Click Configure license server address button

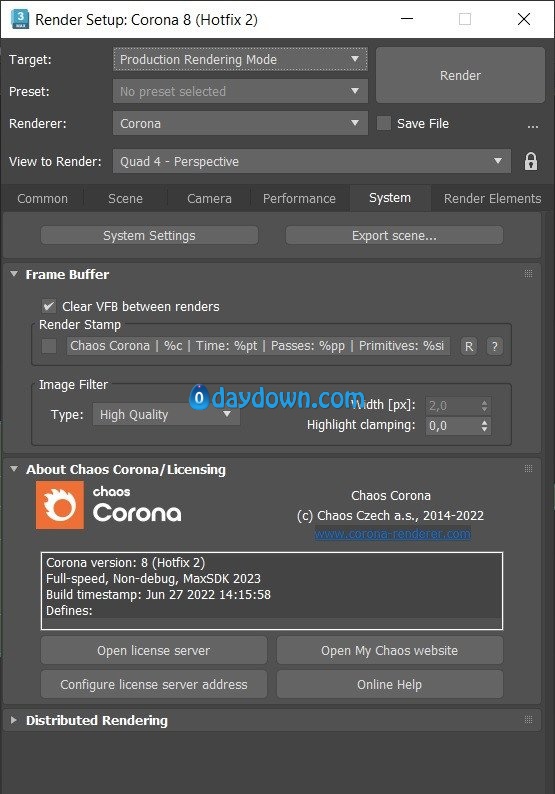point(153,684)
